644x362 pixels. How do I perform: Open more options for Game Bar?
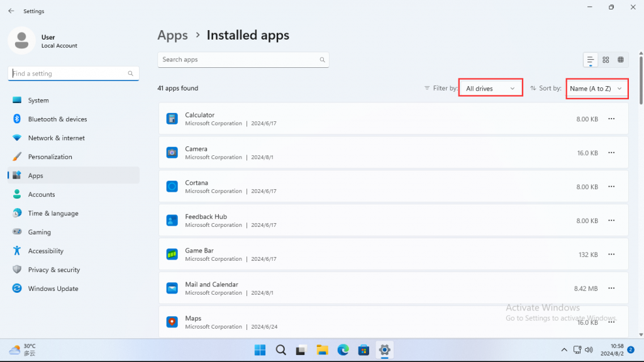tap(611, 255)
